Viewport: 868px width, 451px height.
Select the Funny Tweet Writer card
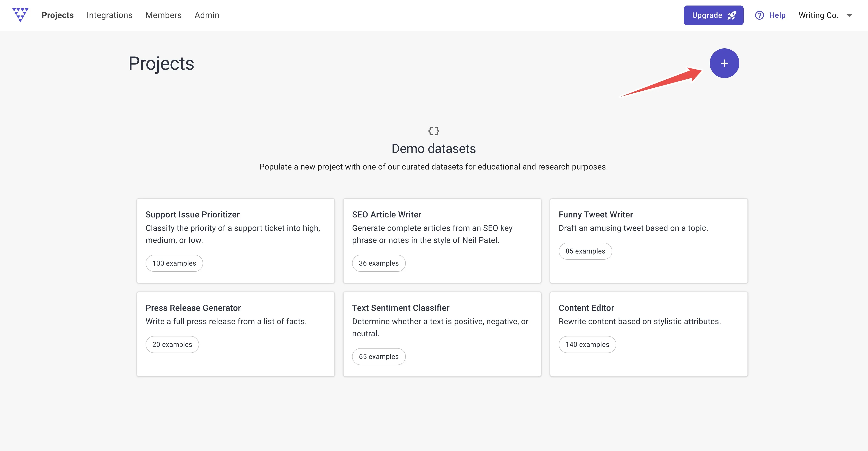point(649,241)
